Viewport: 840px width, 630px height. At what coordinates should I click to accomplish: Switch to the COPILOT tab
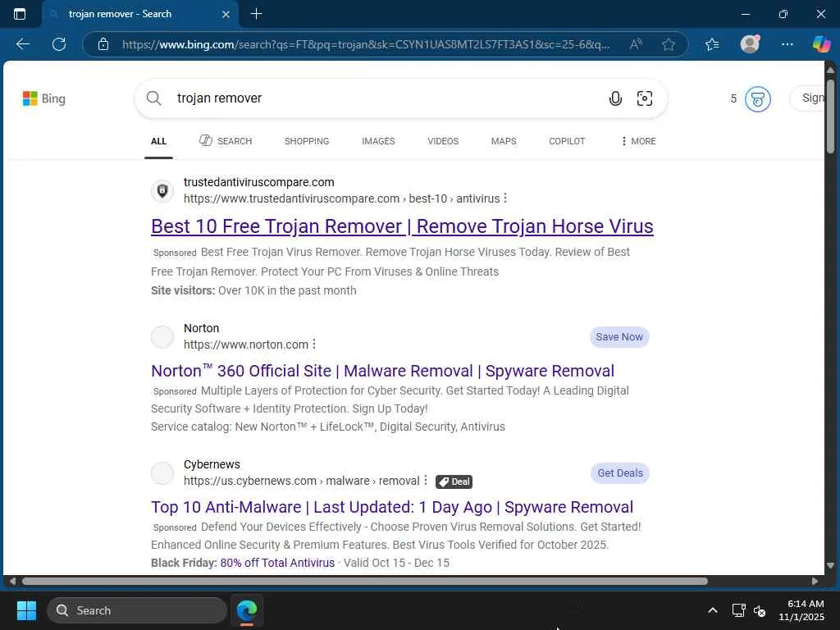pyautogui.click(x=567, y=141)
